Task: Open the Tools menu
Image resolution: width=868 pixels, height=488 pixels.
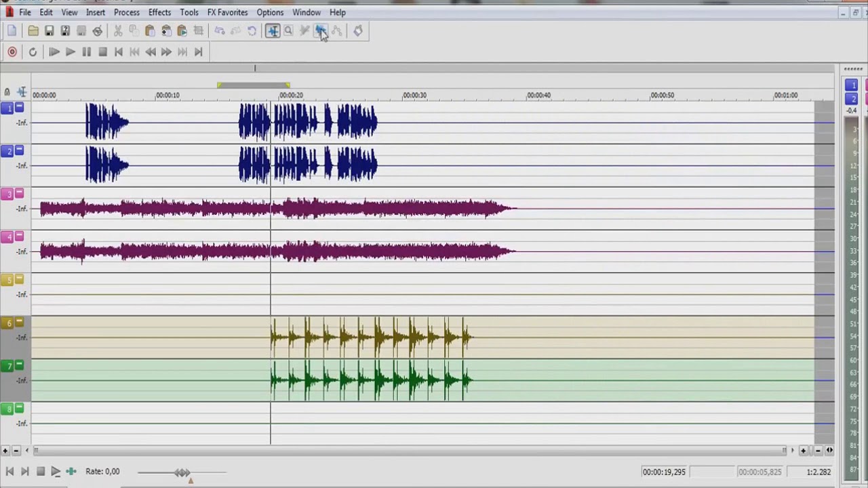Action: (189, 12)
